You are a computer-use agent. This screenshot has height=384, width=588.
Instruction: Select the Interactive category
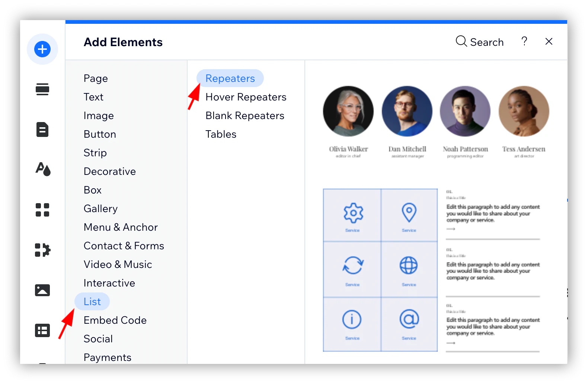[x=109, y=283]
